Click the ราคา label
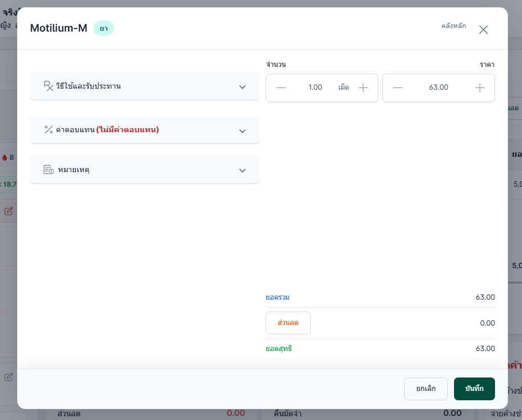Viewport: 522px width, 420px height. coord(487,64)
